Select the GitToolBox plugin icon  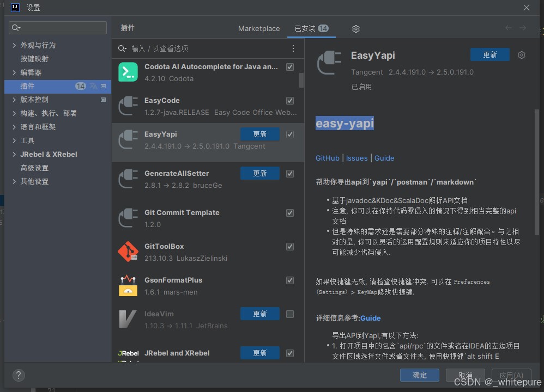[x=128, y=252]
